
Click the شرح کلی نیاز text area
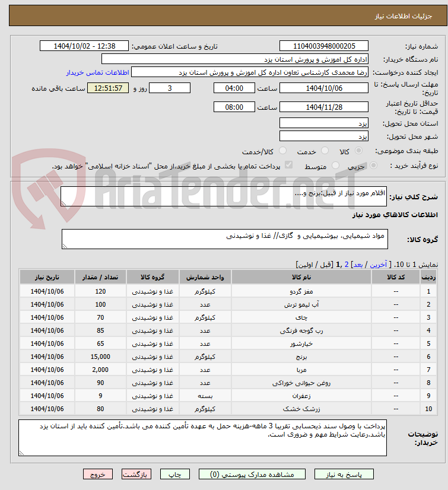pos(224,196)
